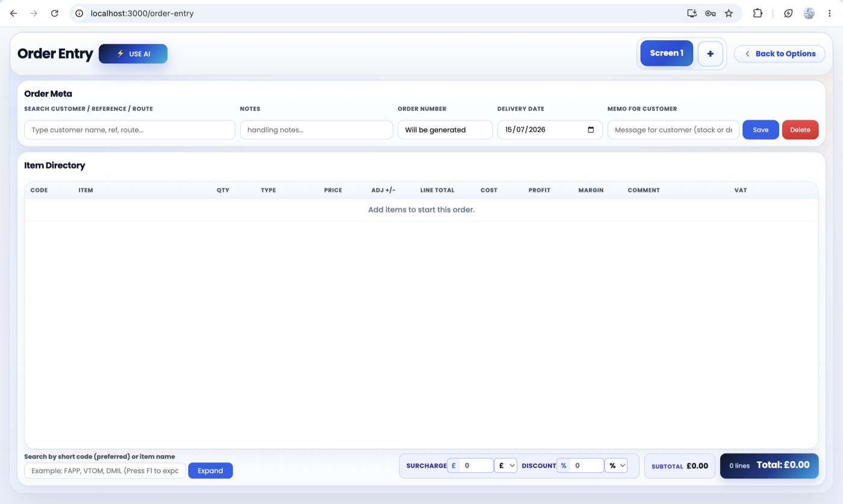Delete the order
Viewport: 843px width, 504px height.
pos(800,129)
